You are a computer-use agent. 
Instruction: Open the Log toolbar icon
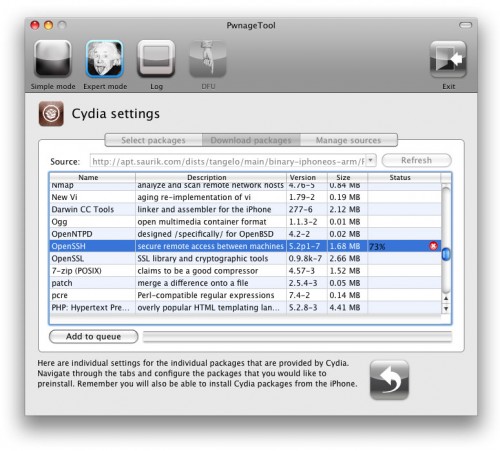156,59
